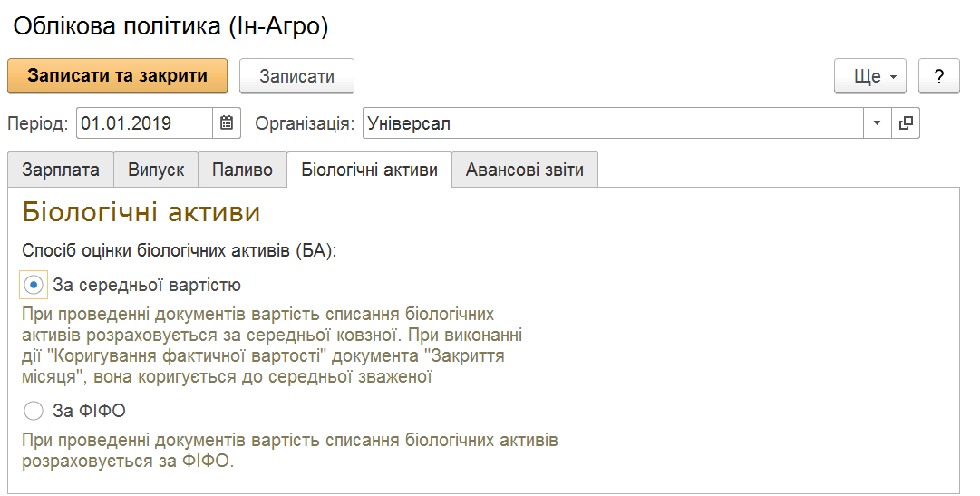Viewport: 980px width, 496px height.
Task: Click the Спосіб оцінки біологічних активів label
Action: 180,251
